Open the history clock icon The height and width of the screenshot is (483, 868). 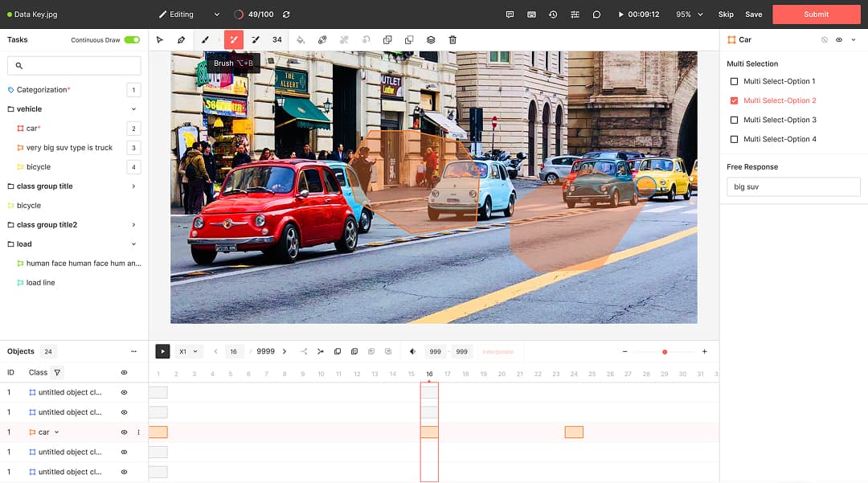(x=553, y=14)
